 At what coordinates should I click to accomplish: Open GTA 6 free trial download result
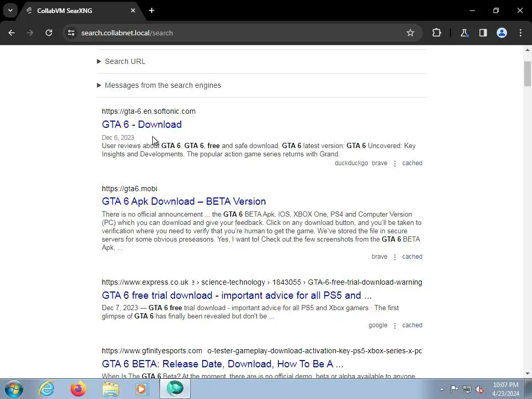coord(237,295)
